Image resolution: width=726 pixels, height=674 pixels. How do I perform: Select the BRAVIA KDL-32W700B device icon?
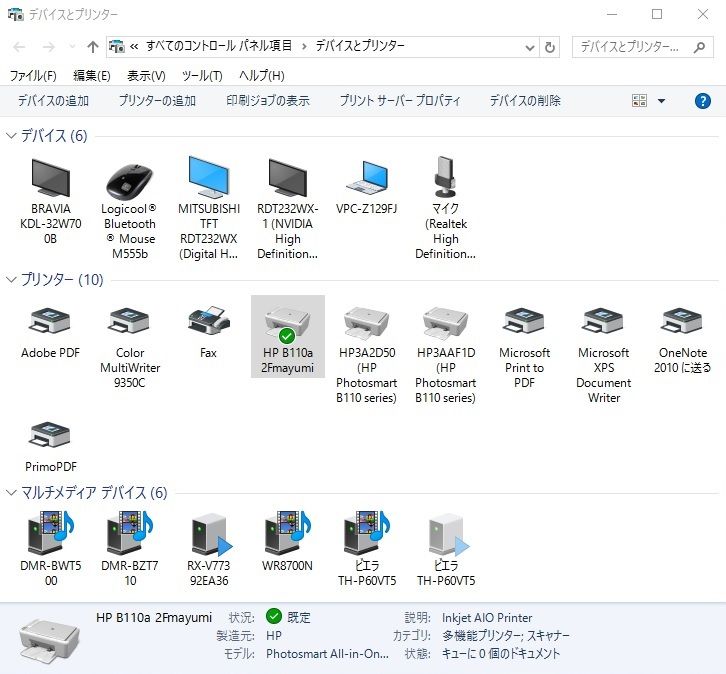point(50,178)
